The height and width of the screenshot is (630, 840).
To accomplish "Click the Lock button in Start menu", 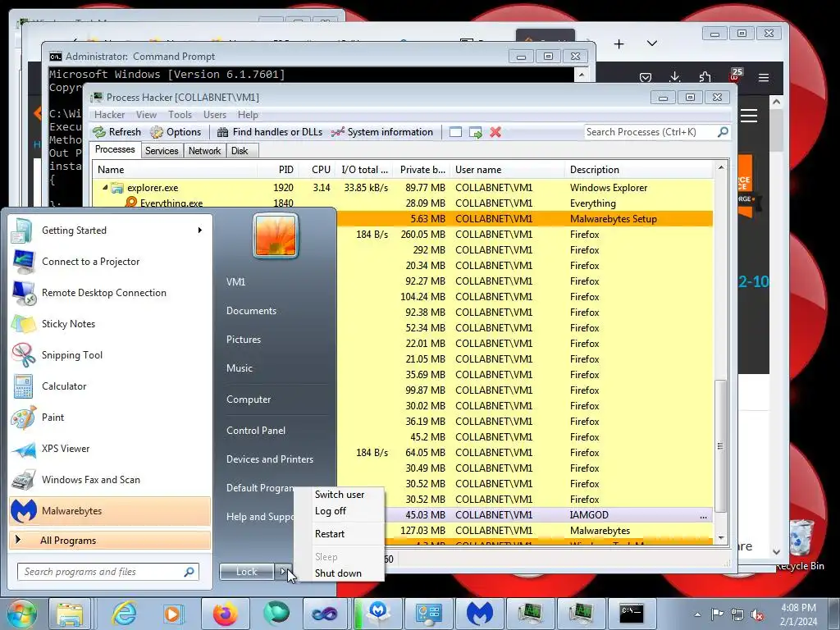I will coord(246,572).
